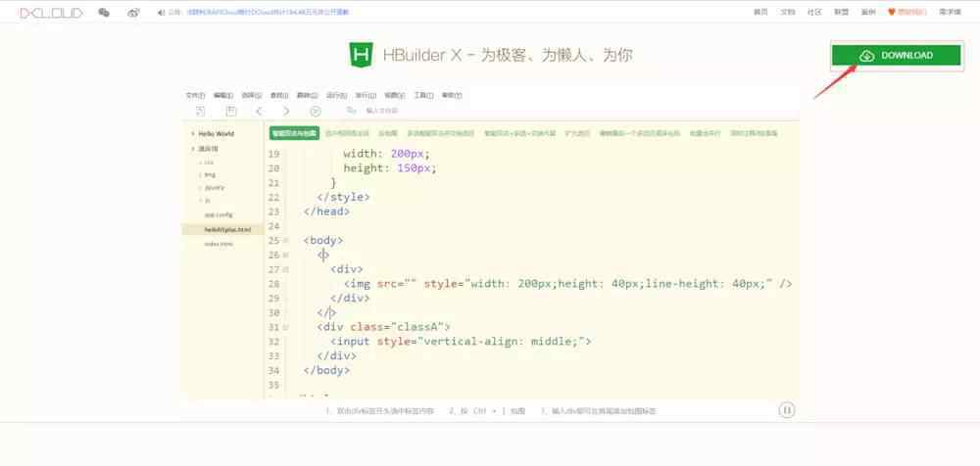
Task: Fold the div at line 27
Action: point(285,269)
